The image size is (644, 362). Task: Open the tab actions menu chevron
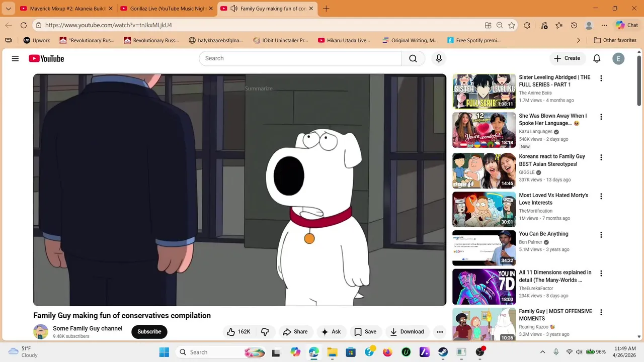[8, 9]
